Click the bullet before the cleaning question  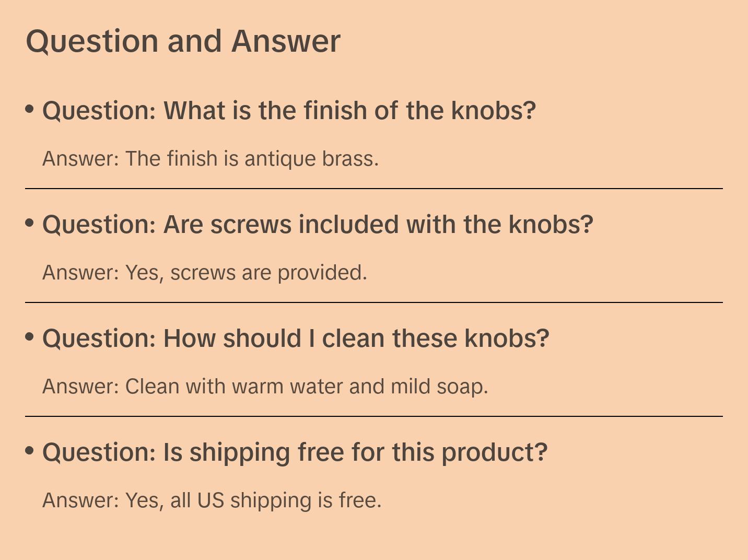pos(30,337)
